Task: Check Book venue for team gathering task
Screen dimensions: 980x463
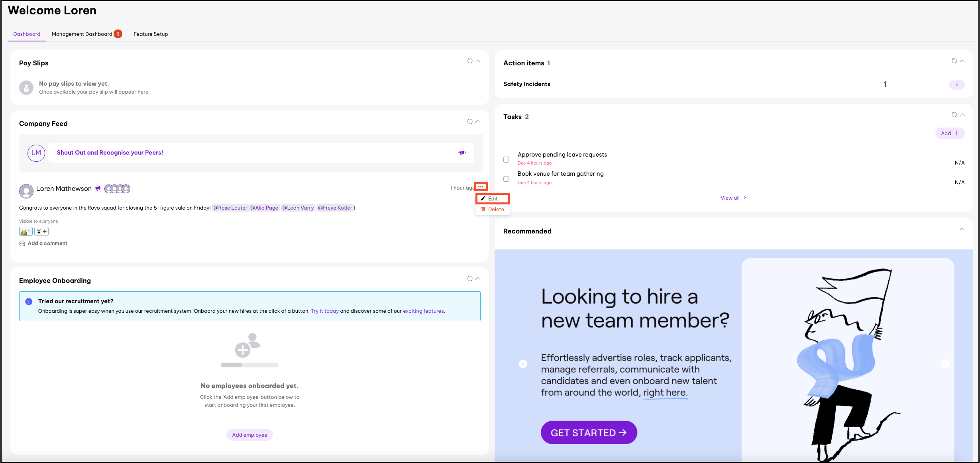Action: [x=506, y=179]
